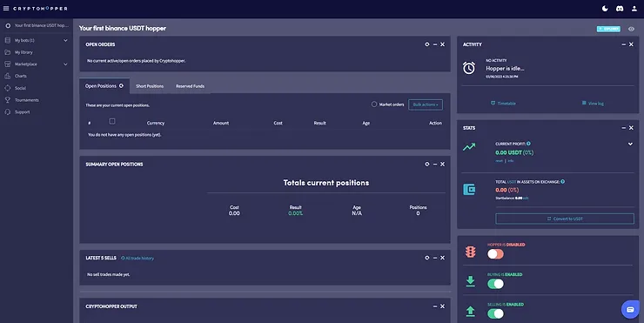Enable the hopper with the disabled toggle
The width and height of the screenshot is (644, 323).
[x=496, y=254]
